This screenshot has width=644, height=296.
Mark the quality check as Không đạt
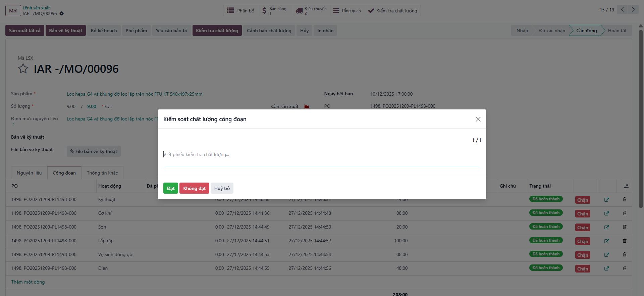194,188
